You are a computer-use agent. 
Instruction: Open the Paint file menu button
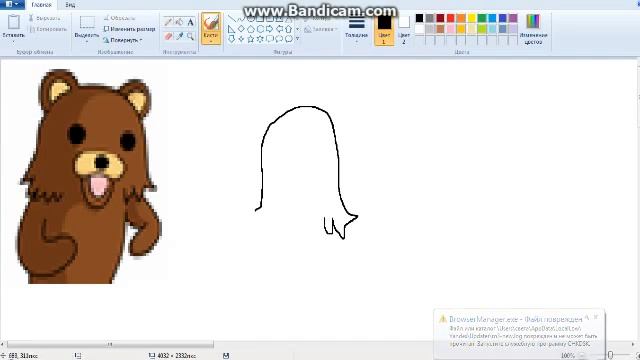pos(12,4)
